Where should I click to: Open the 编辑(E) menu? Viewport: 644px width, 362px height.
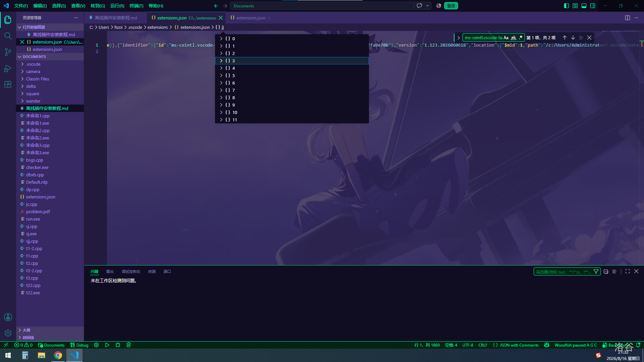(x=40, y=6)
